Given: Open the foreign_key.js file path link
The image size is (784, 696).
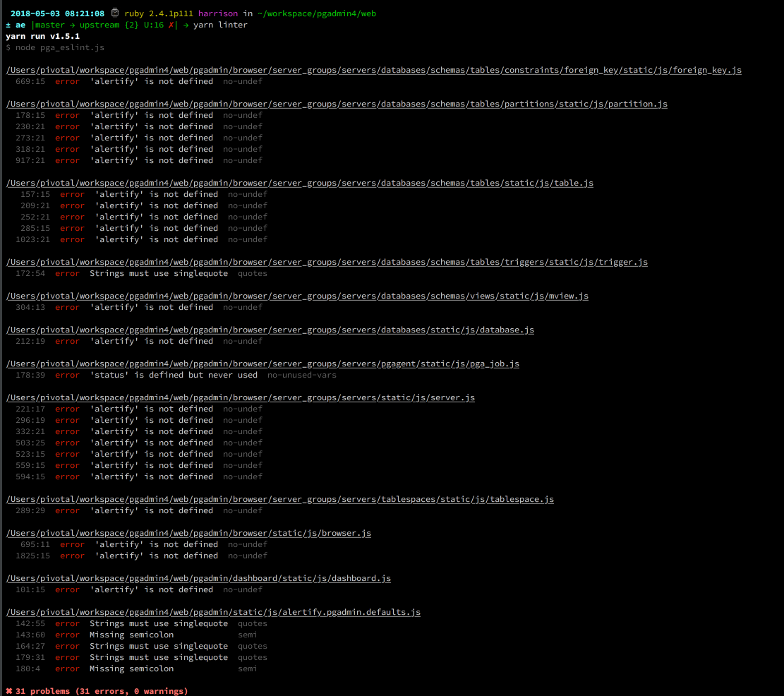Looking at the screenshot, I should [x=373, y=70].
